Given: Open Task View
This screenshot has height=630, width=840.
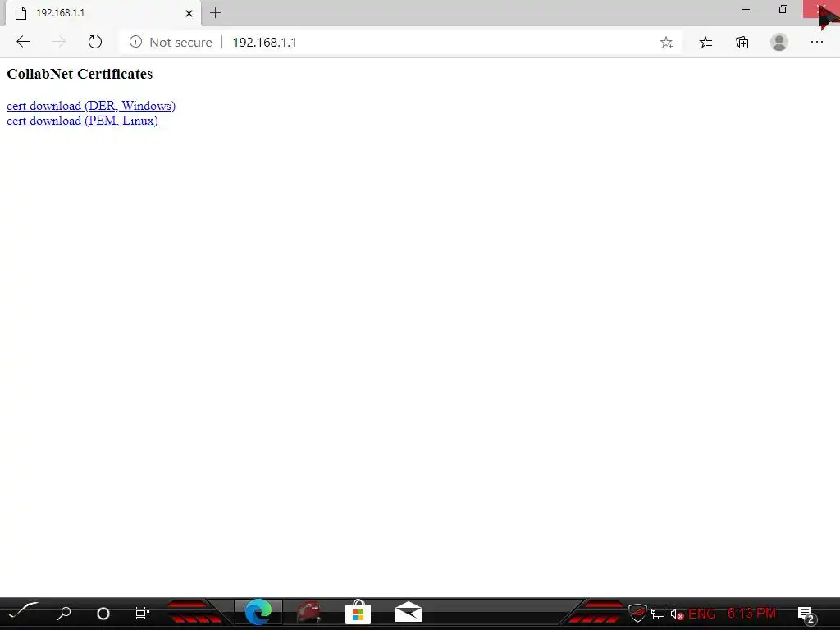Looking at the screenshot, I should [143, 613].
